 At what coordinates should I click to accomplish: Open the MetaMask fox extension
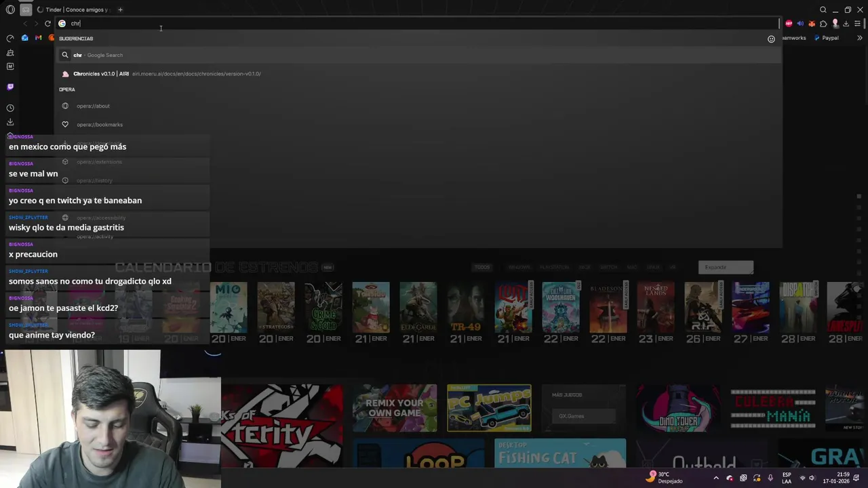(812, 23)
